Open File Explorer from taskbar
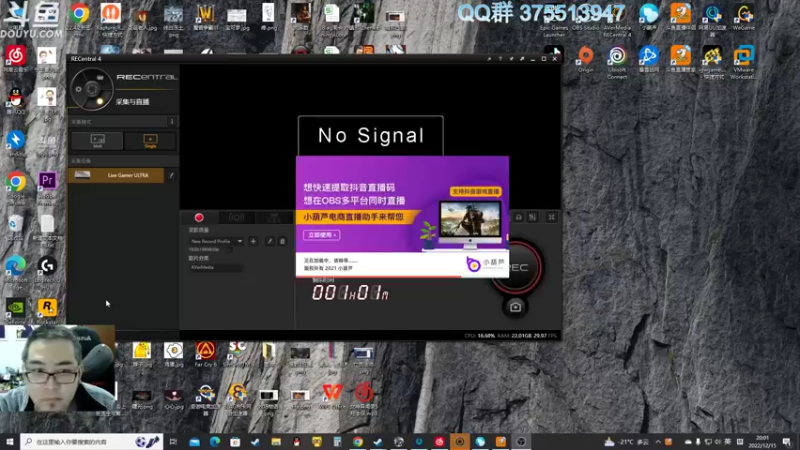The image size is (800, 450). point(276,442)
